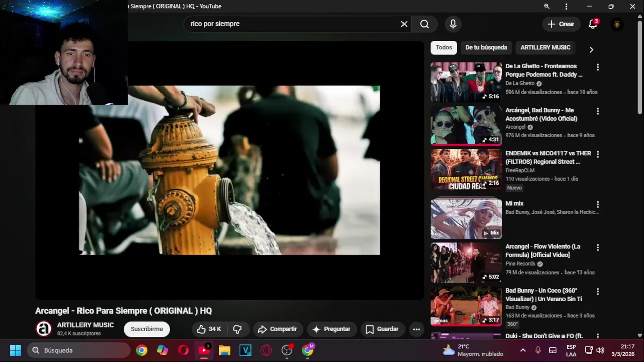Open the red Opera icon beside Copilot

pyautogui.click(x=183, y=350)
